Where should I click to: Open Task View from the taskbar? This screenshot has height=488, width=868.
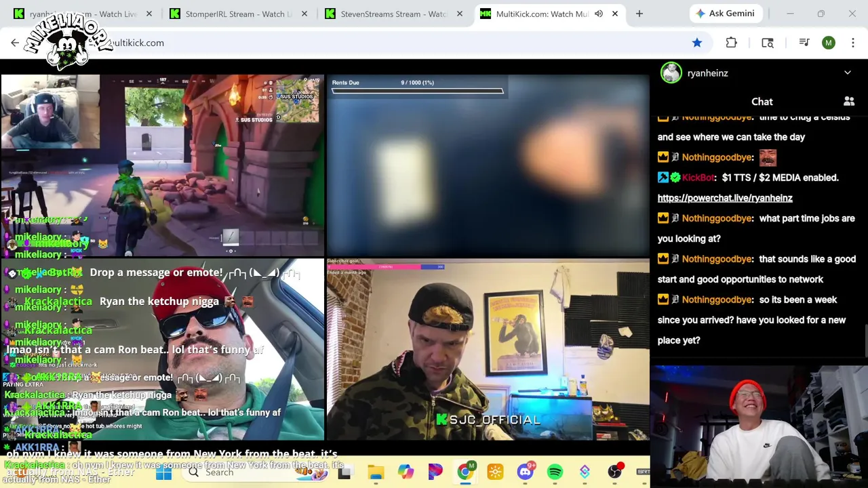pyautogui.click(x=344, y=472)
